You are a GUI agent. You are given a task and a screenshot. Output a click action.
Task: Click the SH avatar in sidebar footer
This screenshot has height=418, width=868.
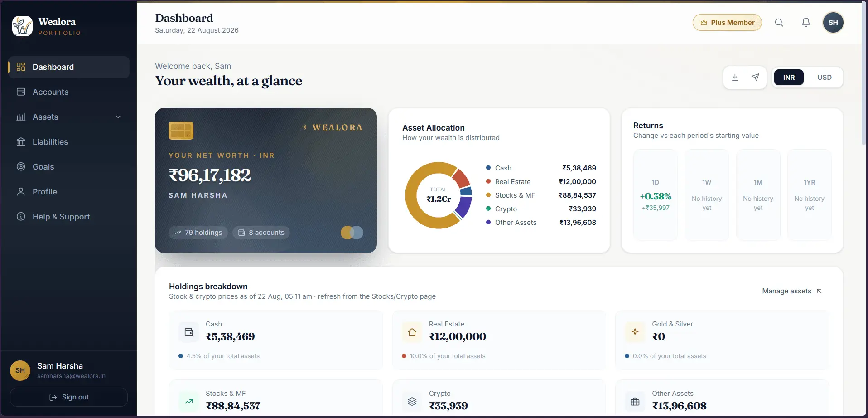point(20,370)
